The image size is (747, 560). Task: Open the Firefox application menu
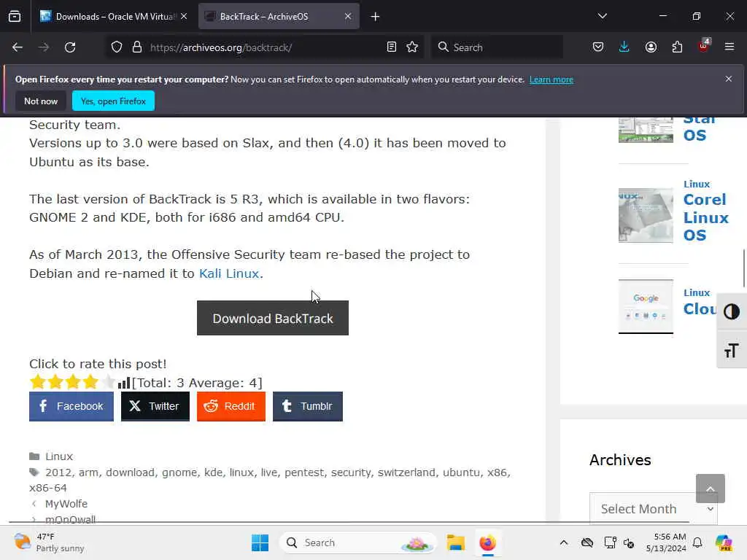729,47
